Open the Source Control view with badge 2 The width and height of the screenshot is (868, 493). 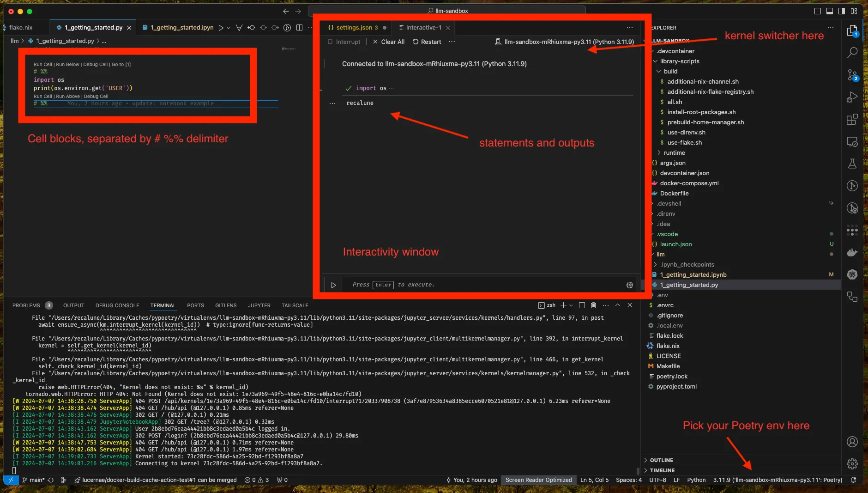click(852, 75)
